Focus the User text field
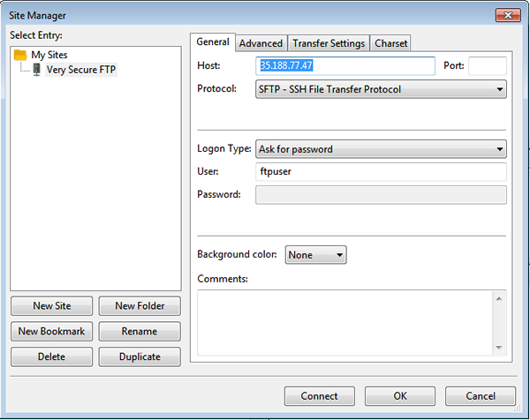The width and height of the screenshot is (530, 420). (x=380, y=172)
